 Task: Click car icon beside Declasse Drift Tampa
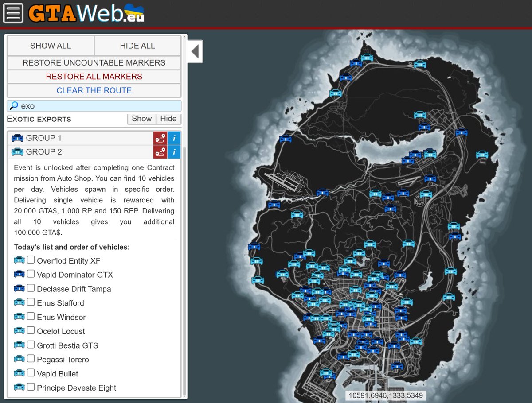point(20,288)
